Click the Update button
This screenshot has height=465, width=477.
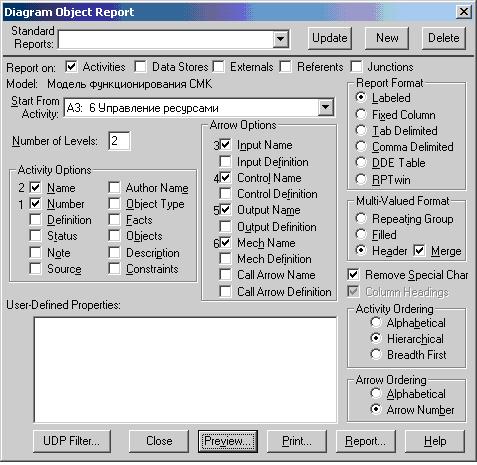pos(329,38)
